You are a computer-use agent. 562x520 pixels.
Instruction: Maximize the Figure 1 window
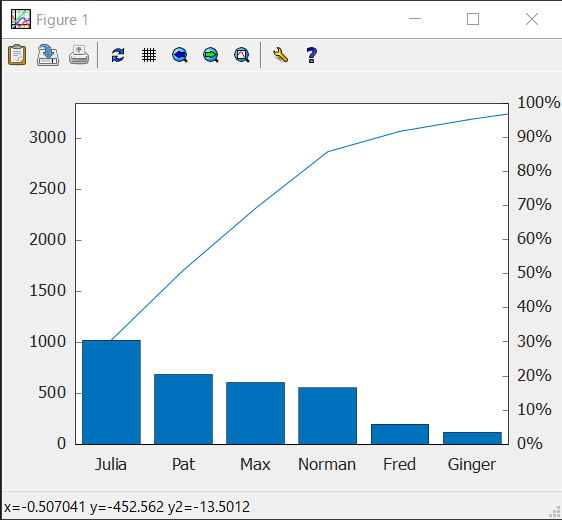pyautogui.click(x=473, y=19)
